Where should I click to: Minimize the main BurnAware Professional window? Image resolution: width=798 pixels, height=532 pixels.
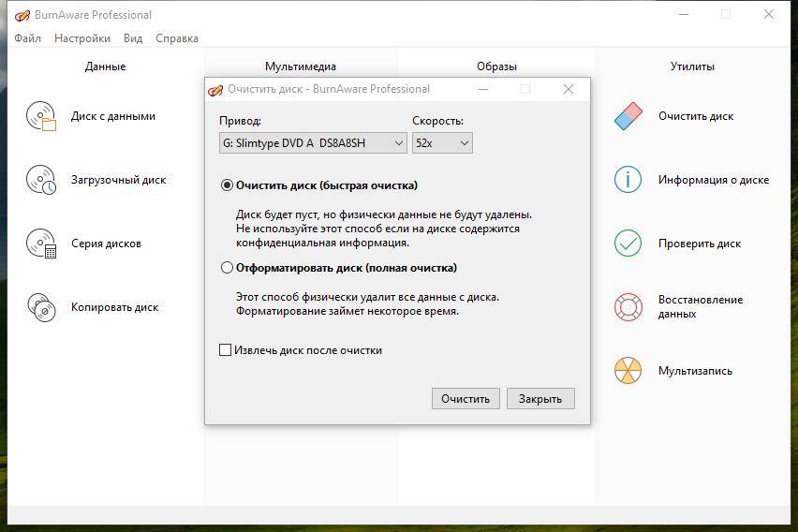(x=683, y=14)
